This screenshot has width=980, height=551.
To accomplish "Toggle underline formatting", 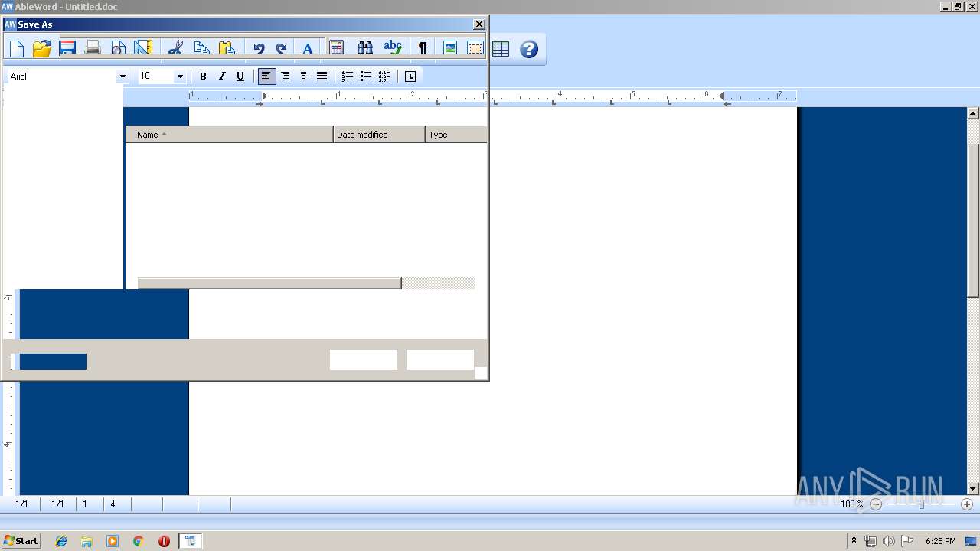I will point(240,77).
